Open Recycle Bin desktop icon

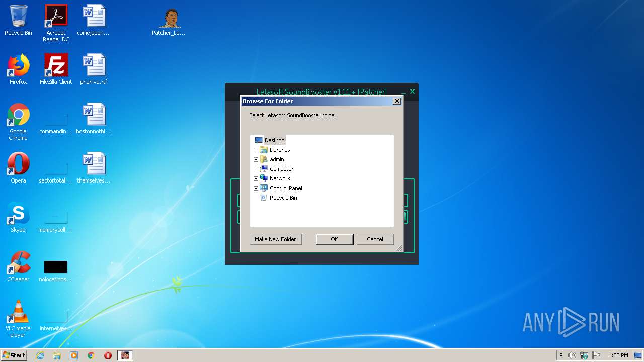[18, 20]
